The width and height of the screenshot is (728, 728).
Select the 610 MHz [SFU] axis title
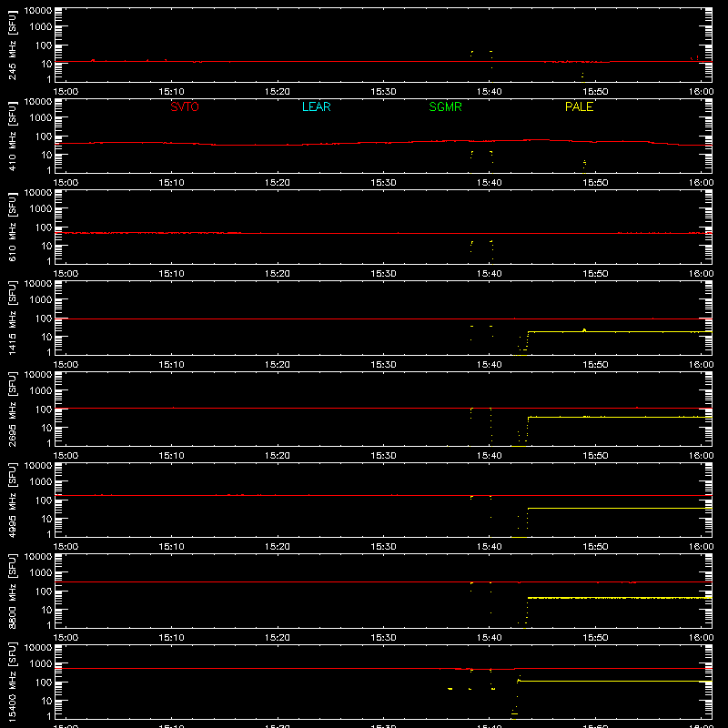coord(13,227)
